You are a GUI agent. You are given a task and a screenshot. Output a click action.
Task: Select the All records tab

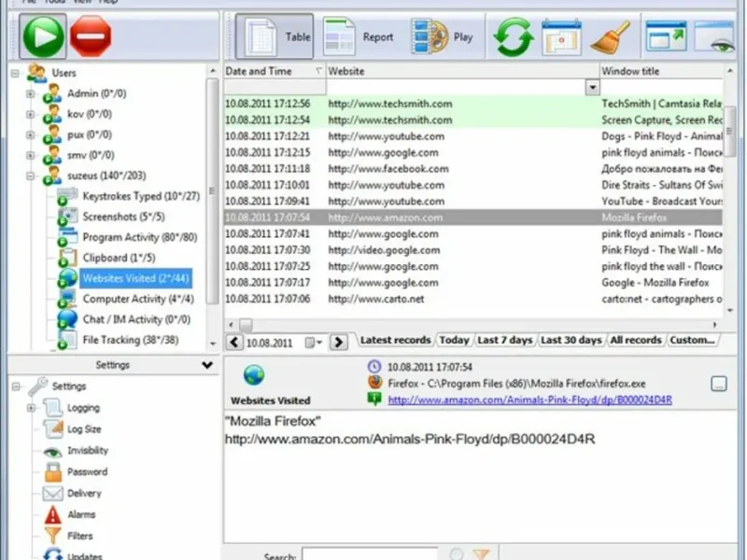[x=636, y=340]
